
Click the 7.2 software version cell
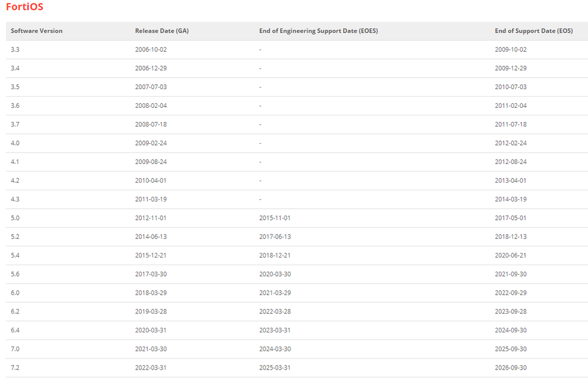click(x=15, y=368)
